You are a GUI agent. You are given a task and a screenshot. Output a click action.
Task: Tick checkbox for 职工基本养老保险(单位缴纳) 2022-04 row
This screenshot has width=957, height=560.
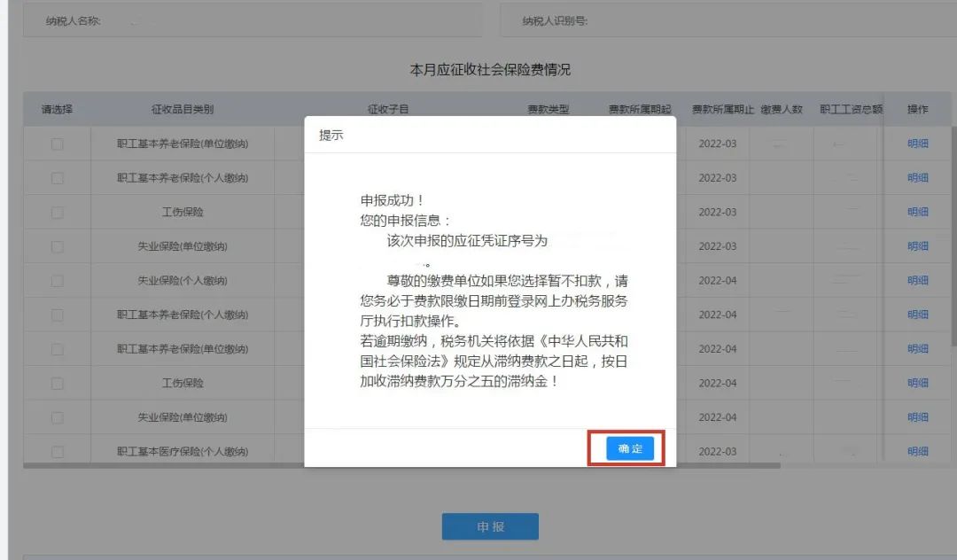pos(58,349)
